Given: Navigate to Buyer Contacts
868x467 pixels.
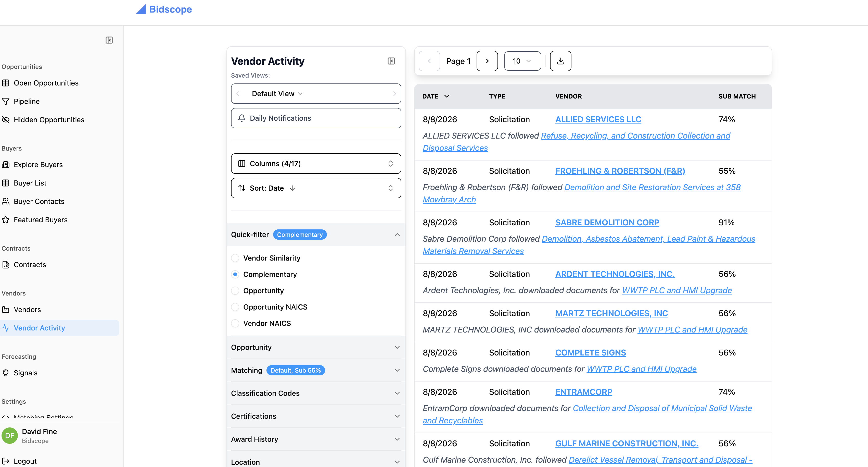Looking at the screenshot, I should [39, 201].
